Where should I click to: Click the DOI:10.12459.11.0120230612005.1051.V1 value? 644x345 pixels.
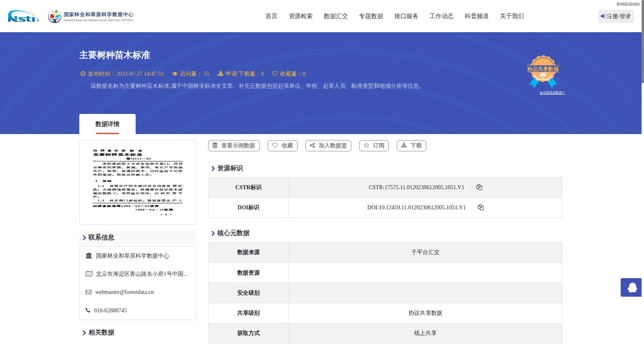click(x=417, y=207)
